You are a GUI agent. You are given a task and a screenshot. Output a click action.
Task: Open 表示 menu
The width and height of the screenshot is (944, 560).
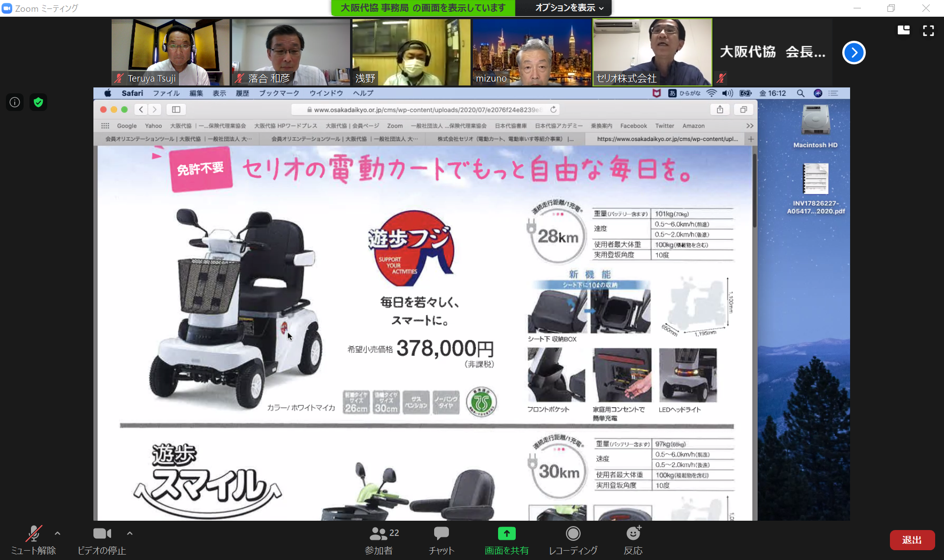pyautogui.click(x=219, y=93)
